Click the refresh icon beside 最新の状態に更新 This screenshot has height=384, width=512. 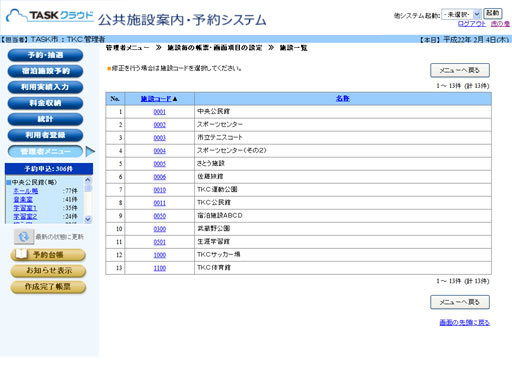(x=24, y=237)
